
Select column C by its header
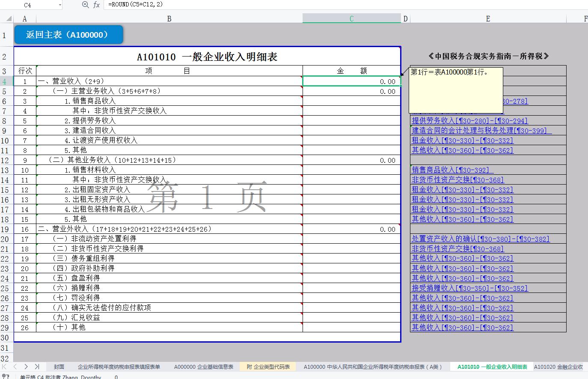pos(351,18)
